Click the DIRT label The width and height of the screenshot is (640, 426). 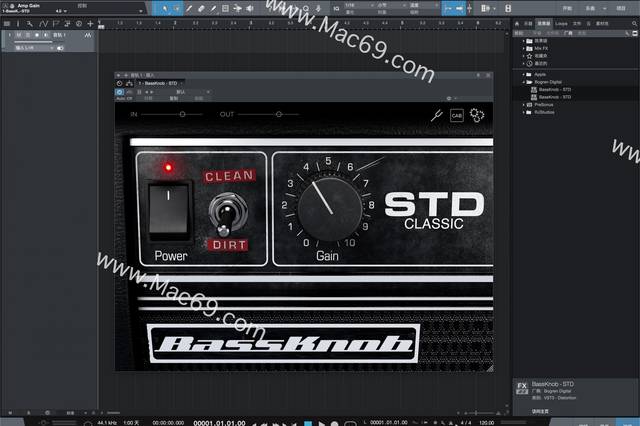coord(229,245)
